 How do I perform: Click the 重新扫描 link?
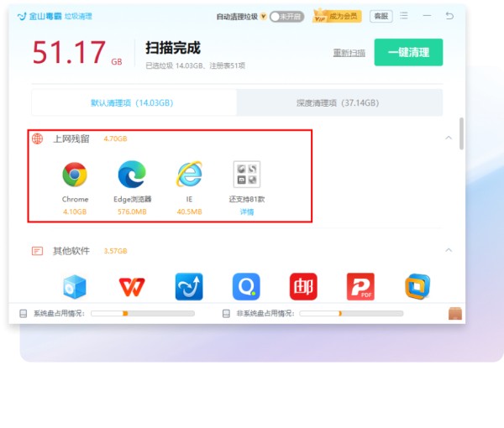[349, 53]
